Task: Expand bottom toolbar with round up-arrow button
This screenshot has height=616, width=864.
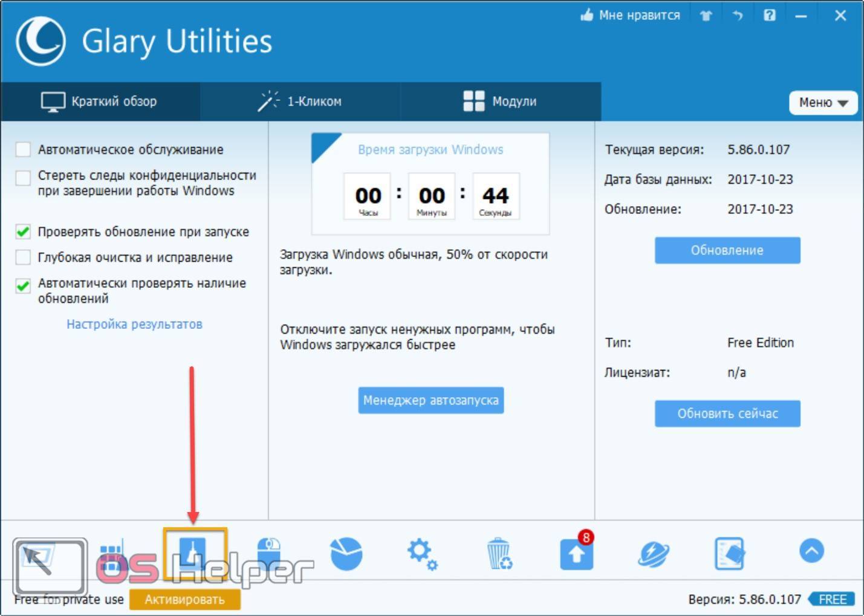Action: tap(811, 551)
